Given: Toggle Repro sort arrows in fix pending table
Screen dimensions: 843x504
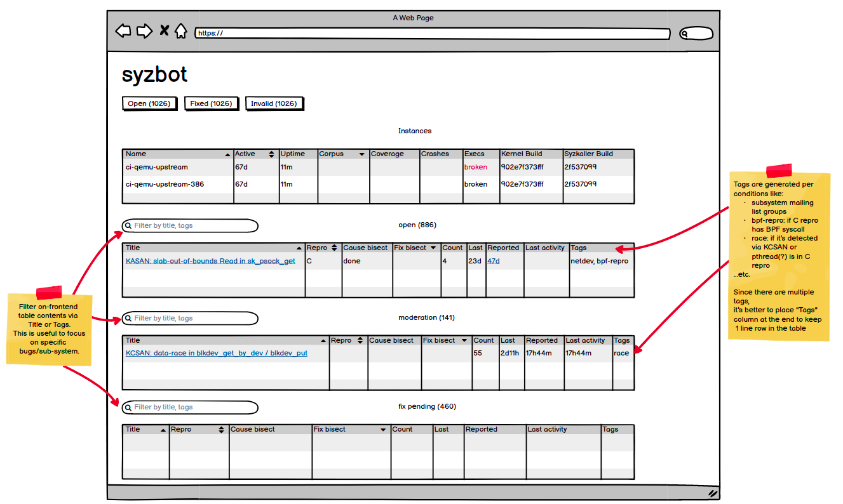Looking at the screenshot, I should (221, 430).
